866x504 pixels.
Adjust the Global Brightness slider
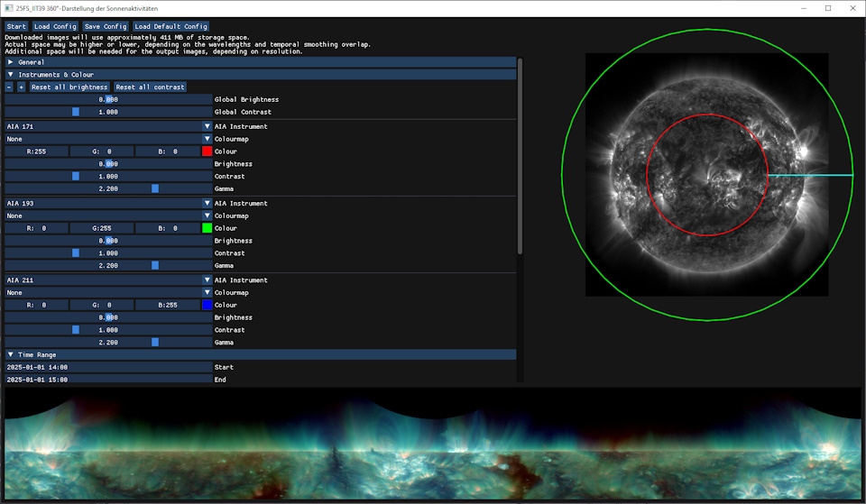[109, 99]
